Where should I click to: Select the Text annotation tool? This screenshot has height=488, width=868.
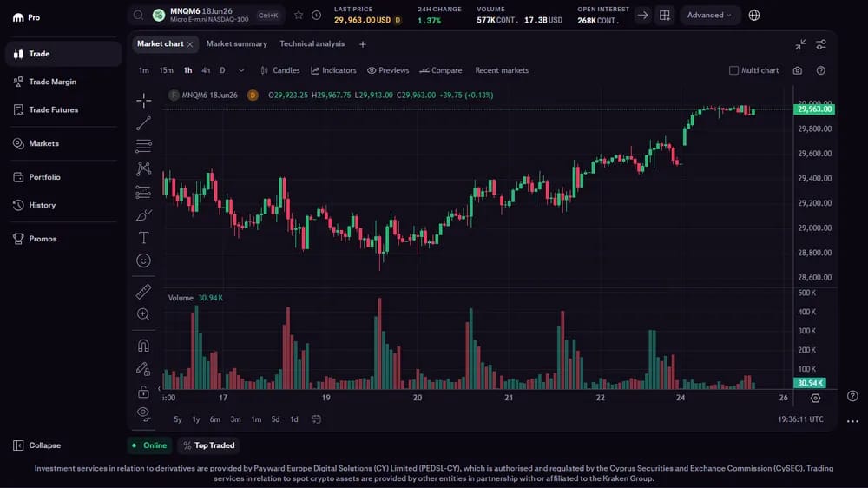143,238
